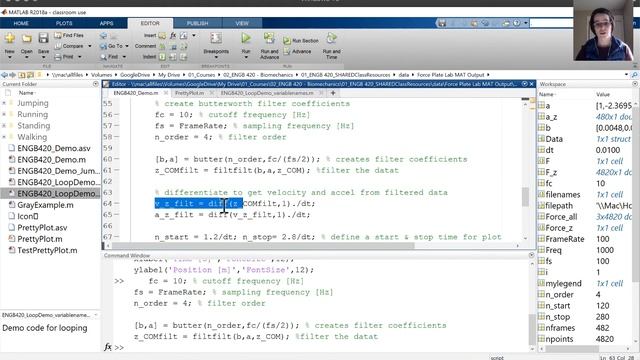Viewport: 640px width, 360px height.
Task: Open the New dropdown arrow
Action: [x=10, y=58]
